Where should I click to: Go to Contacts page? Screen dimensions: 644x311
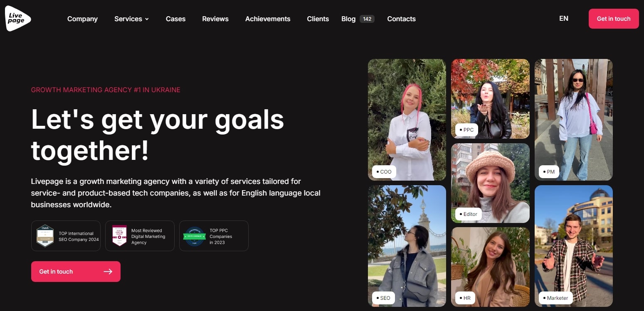pos(401,19)
